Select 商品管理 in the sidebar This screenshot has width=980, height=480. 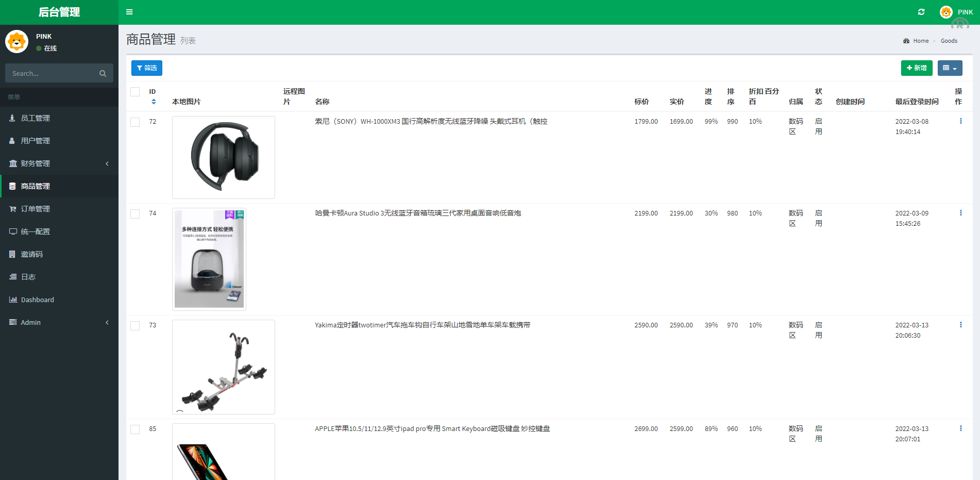[x=35, y=186]
